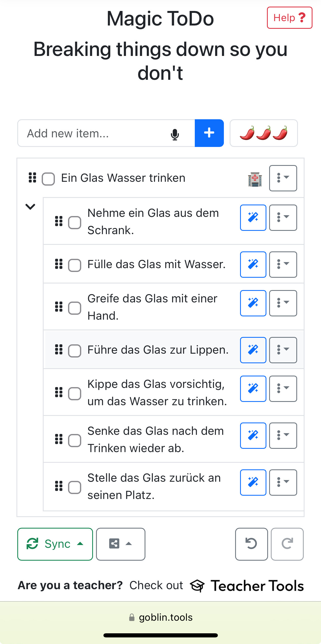Tick checkbox for 'Nehme ein Glas aus dem Schrank'
The height and width of the screenshot is (644, 321).
coord(75,222)
